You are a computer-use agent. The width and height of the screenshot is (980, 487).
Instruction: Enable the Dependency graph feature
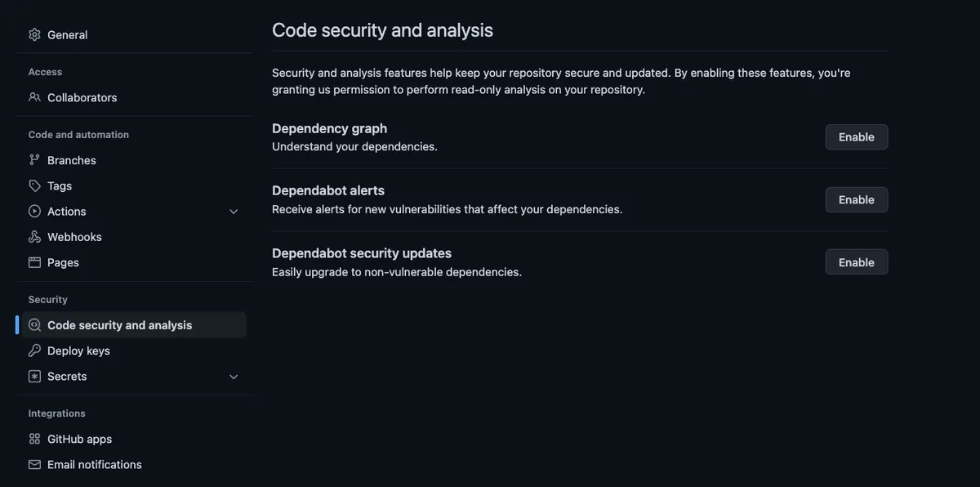click(856, 137)
